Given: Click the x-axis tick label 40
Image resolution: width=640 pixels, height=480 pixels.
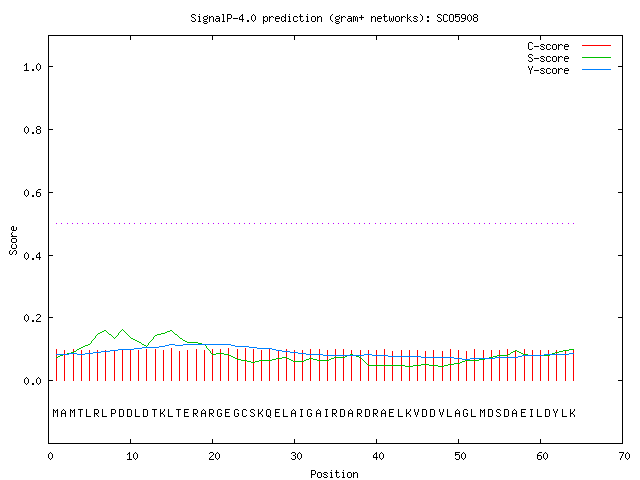Looking at the screenshot, I should 378,456.
